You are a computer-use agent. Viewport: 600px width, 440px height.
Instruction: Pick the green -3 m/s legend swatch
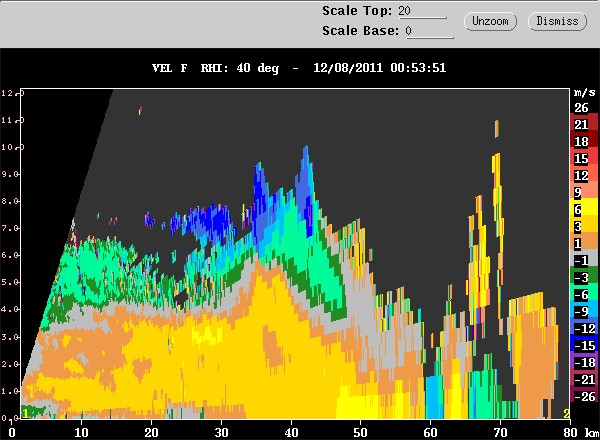point(579,278)
